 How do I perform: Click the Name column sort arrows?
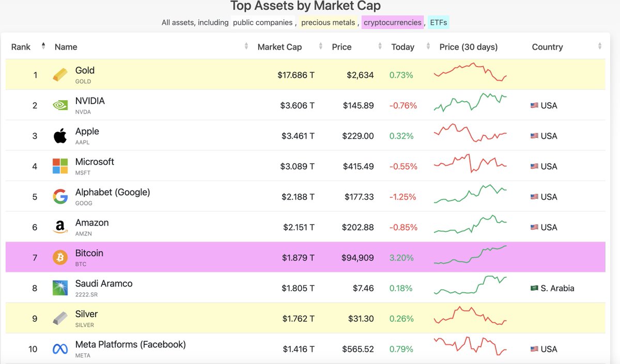click(x=245, y=46)
